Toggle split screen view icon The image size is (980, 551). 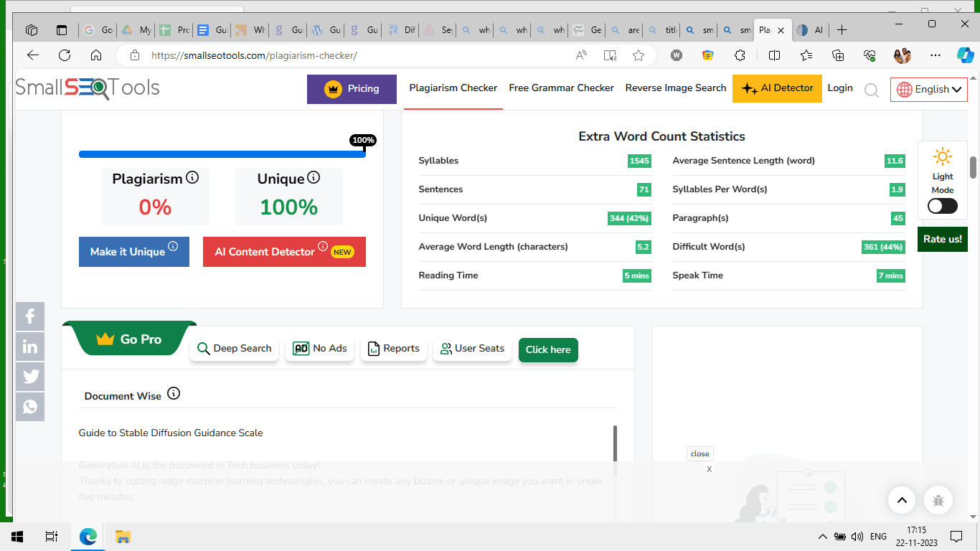coord(774,55)
